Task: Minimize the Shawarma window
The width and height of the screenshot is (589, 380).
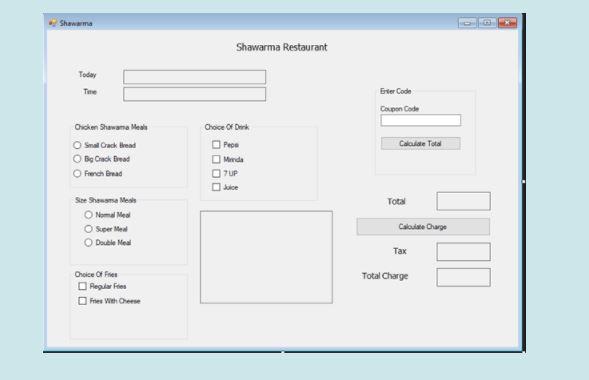Action: pos(467,23)
